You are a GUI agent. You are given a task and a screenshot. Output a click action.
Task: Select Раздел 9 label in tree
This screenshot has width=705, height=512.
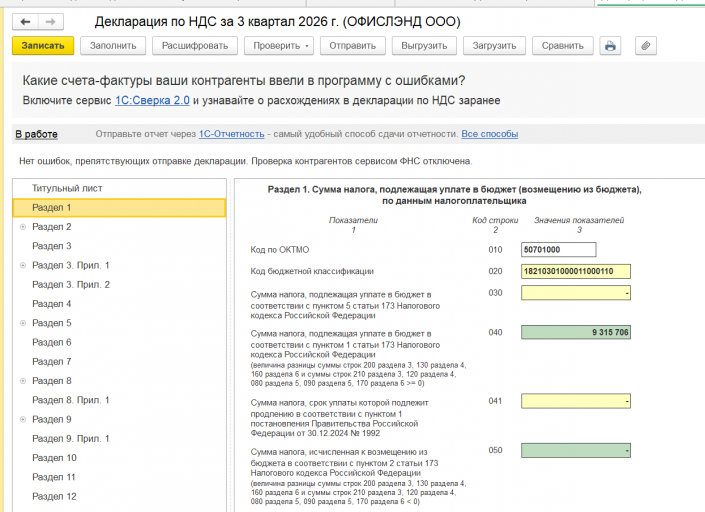[x=52, y=419]
